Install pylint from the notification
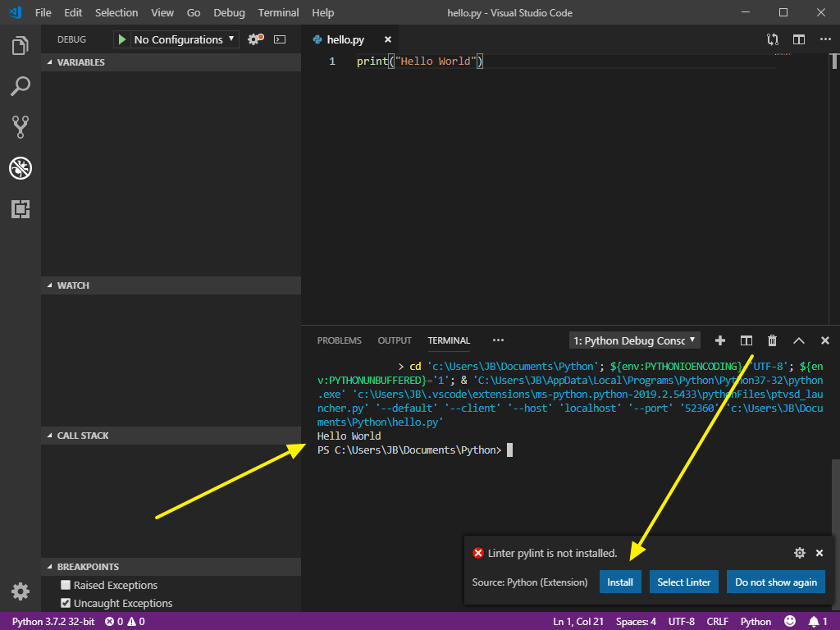This screenshot has height=630, width=840. [x=620, y=582]
